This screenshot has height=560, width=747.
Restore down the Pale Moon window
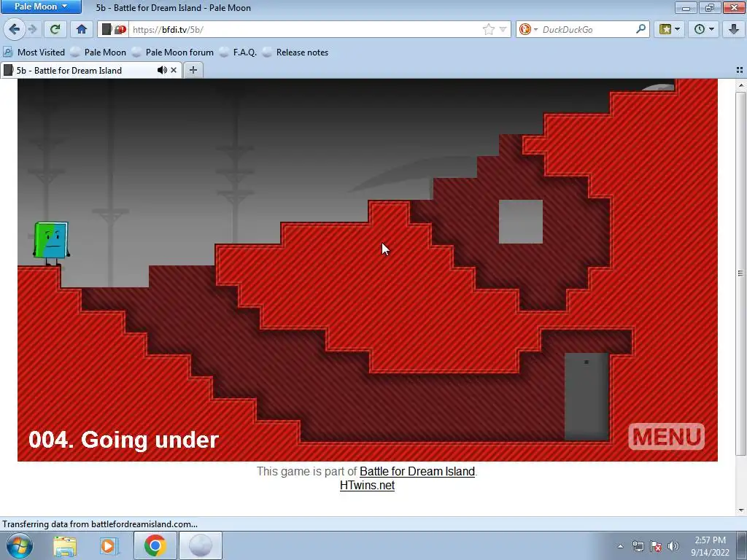tap(710, 7)
